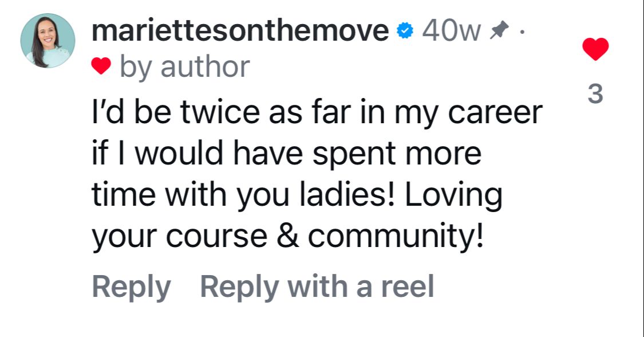This screenshot has height=337, width=644.
Task: Click the 40w timestamp
Action: [x=451, y=31]
